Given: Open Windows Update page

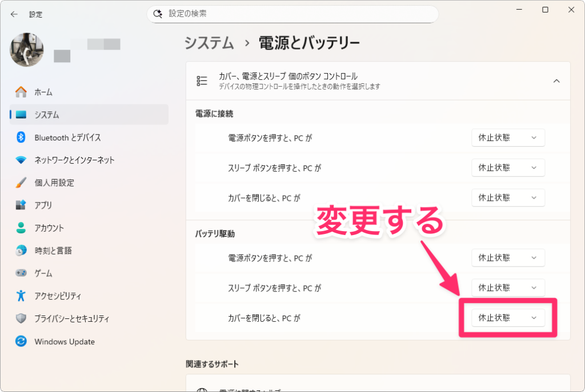Looking at the screenshot, I should tap(64, 342).
